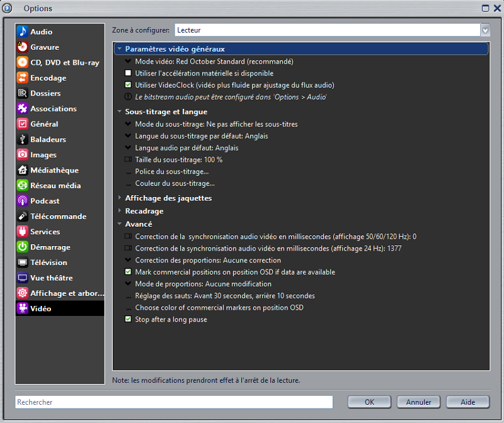This screenshot has height=423, width=504.
Task: Click the Démarrage power icon
Action: click(x=23, y=247)
